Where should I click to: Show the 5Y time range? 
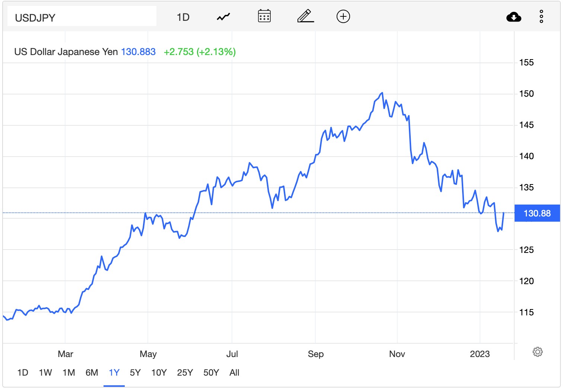[135, 373]
